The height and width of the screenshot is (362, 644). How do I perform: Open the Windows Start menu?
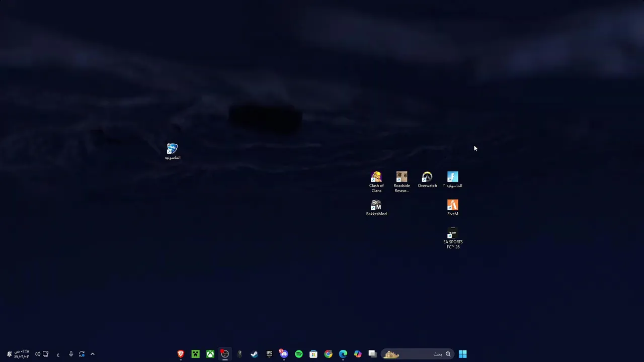pyautogui.click(x=462, y=354)
